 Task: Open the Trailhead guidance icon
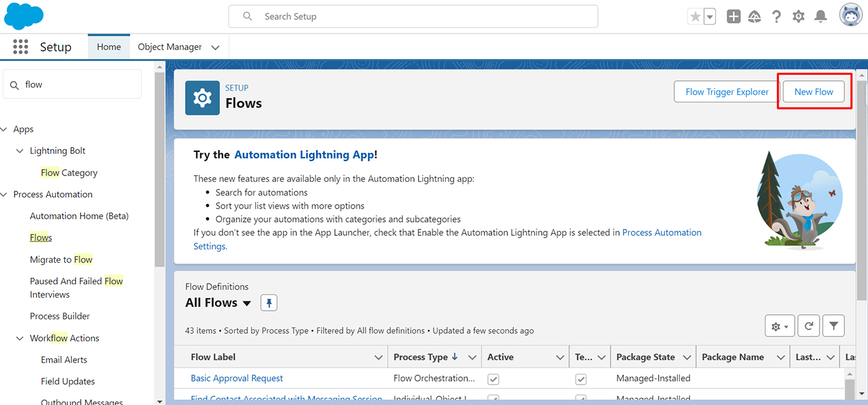(x=755, y=17)
